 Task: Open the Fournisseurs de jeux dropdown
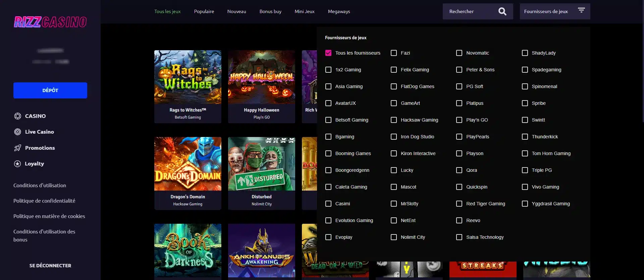pos(555,11)
